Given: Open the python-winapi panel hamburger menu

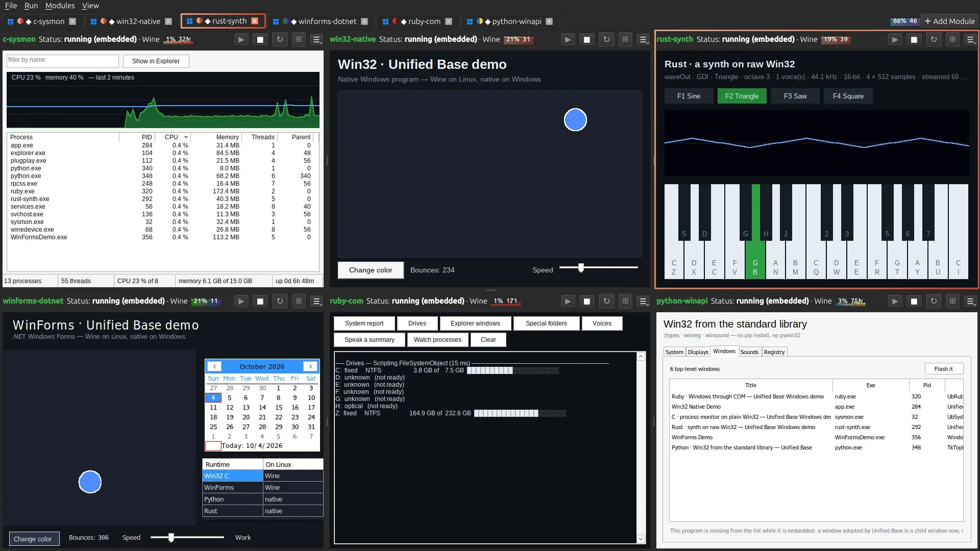Looking at the screenshot, I should pyautogui.click(x=970, y=301).
